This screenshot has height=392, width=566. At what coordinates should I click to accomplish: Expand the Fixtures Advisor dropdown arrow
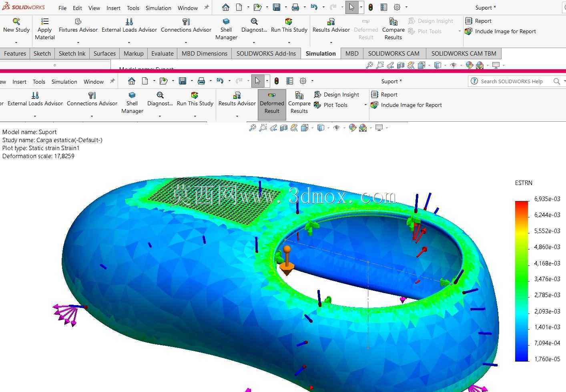coord(78,42)
